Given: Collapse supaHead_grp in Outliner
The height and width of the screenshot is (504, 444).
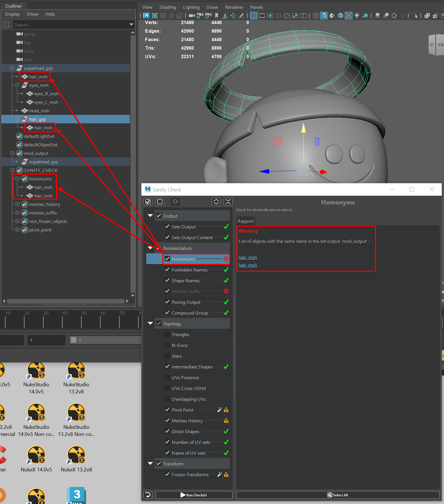Looking at the screenshot, I should [12, 68].
